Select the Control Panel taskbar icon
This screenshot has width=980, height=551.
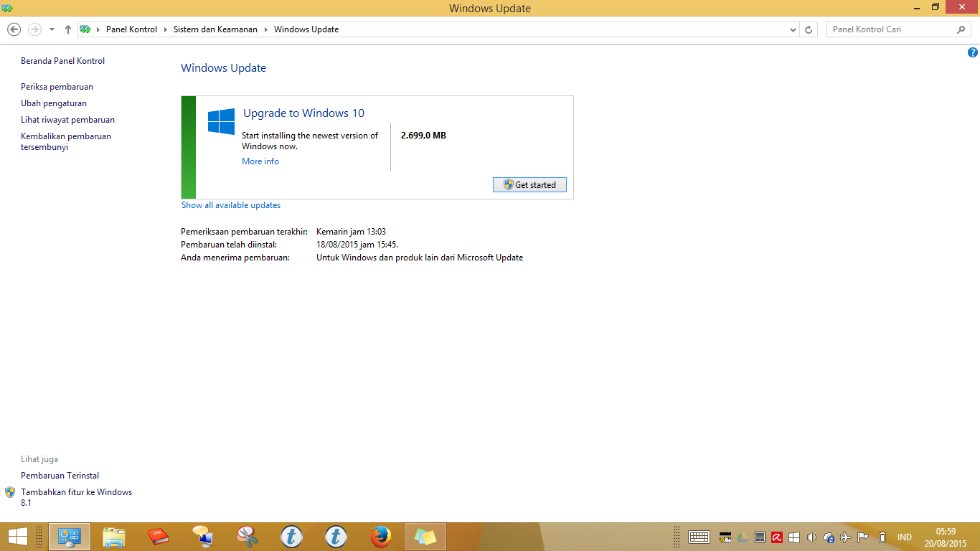point(70,537)
